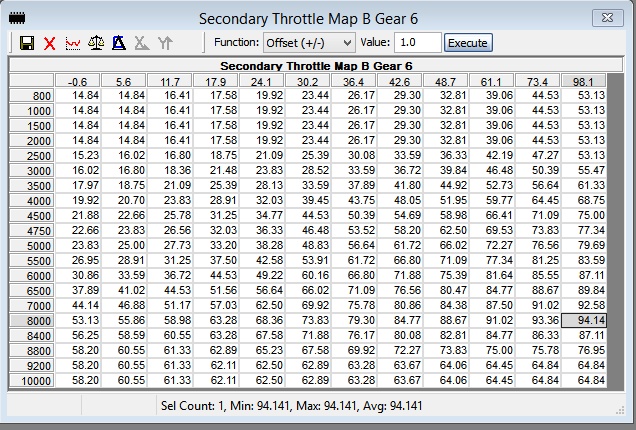Image resolution: width=636 pixels, height=430 pixels.
Task: Click the 30.2 column header
Action: point(307,81)
